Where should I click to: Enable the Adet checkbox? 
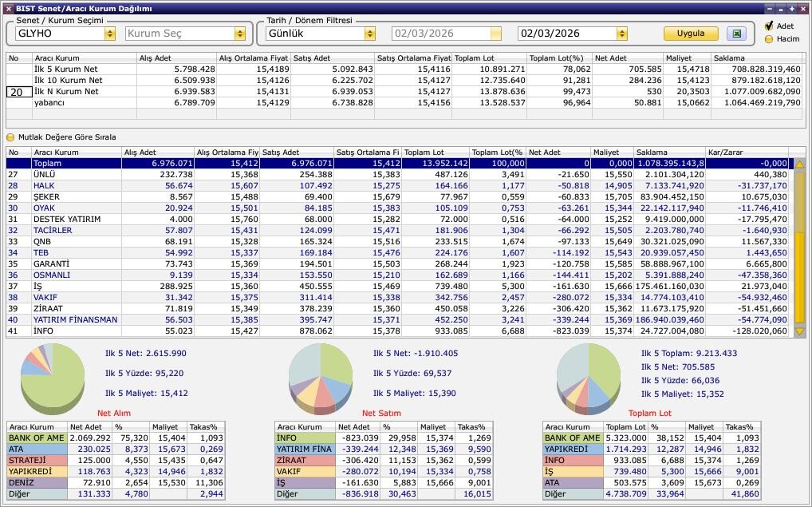[769, 26]
